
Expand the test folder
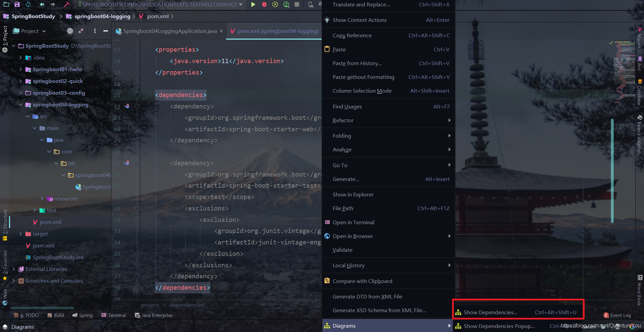[x=35, y=210]
